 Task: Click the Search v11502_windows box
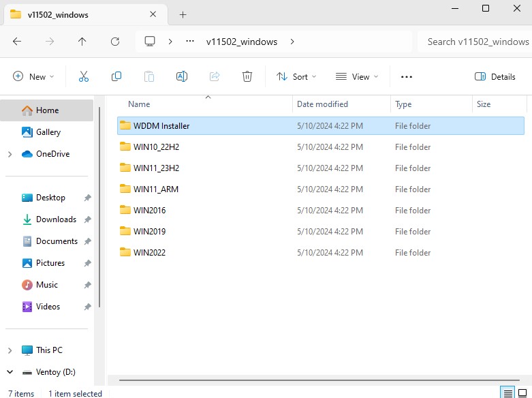point(475,42)
